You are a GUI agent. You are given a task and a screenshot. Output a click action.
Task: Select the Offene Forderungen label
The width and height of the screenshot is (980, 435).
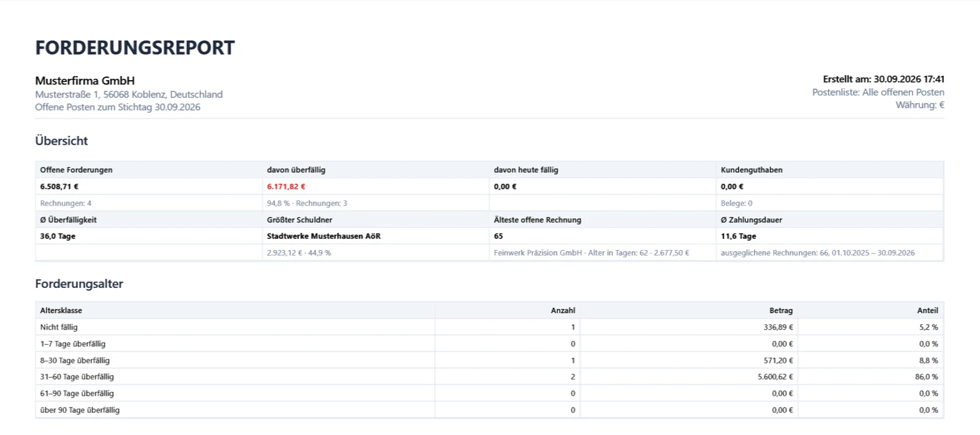77,170
